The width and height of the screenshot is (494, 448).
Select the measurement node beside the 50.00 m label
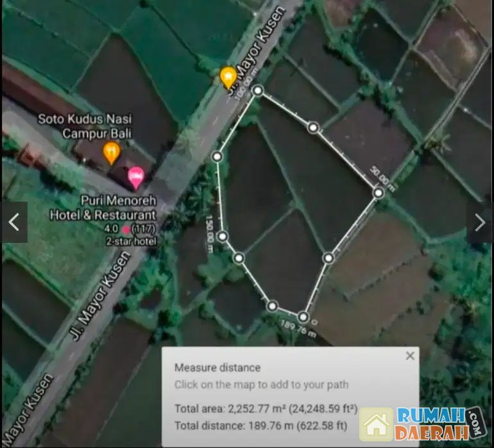point(379,192)
